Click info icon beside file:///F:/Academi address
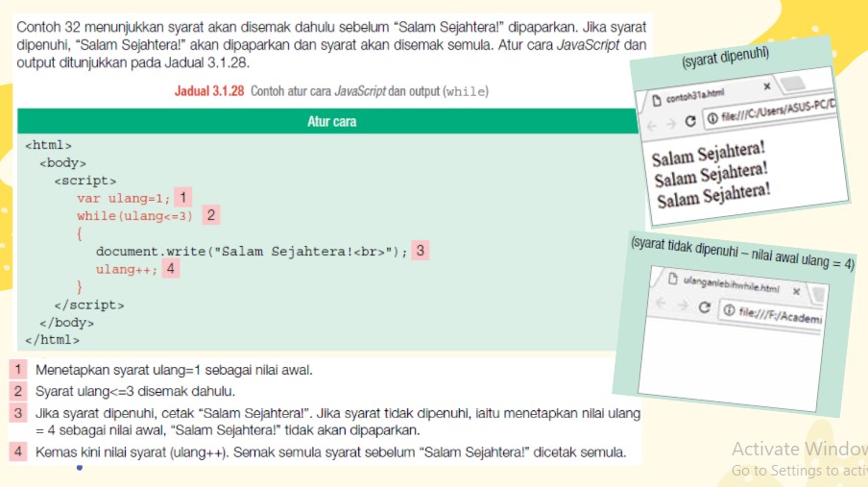This screenshot has height=487, width=868. click(729, 310)
